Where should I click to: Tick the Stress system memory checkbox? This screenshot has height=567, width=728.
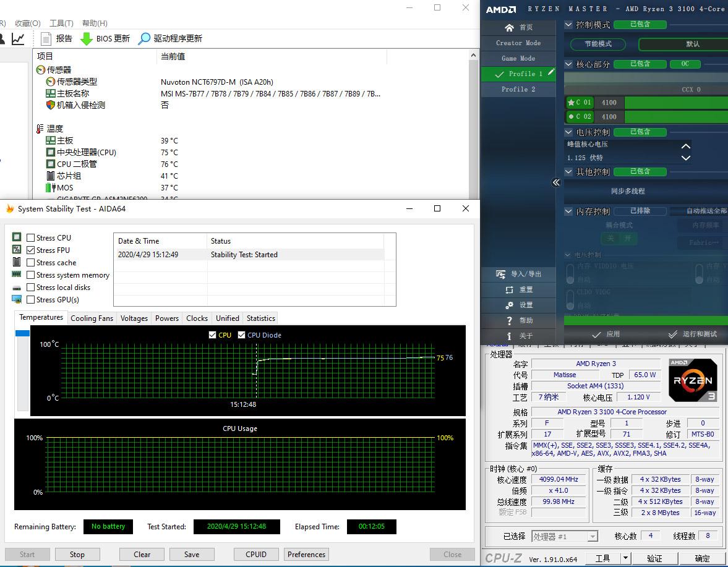point(31,275)
